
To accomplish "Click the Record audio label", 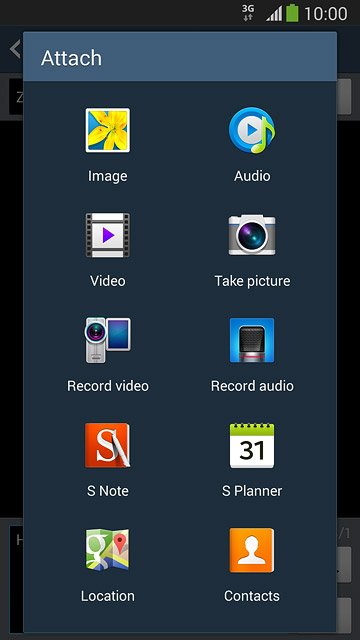I will click(x=252, y=386).
